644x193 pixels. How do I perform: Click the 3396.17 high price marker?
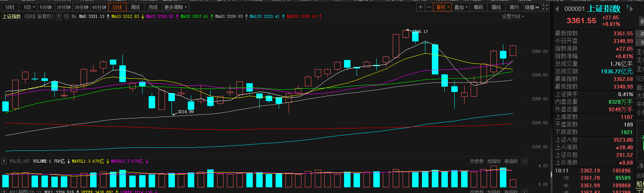(420, 32)
